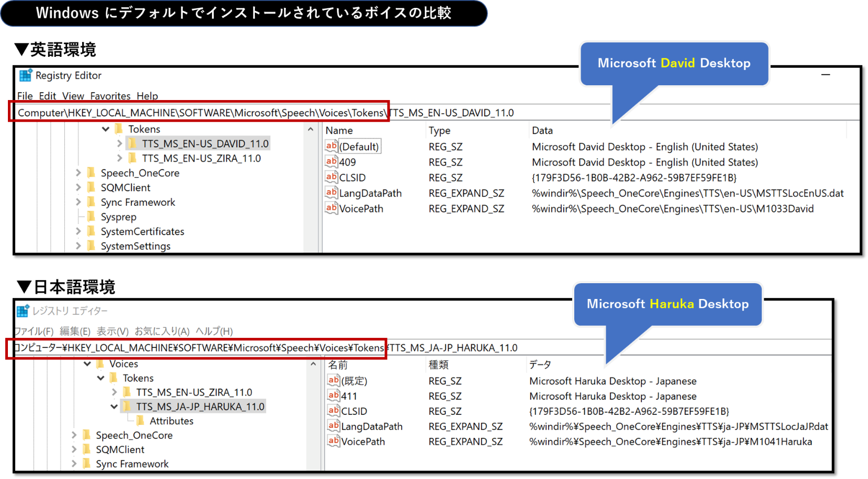
Task: Open the Favorites menu
Action: point(110,96)
